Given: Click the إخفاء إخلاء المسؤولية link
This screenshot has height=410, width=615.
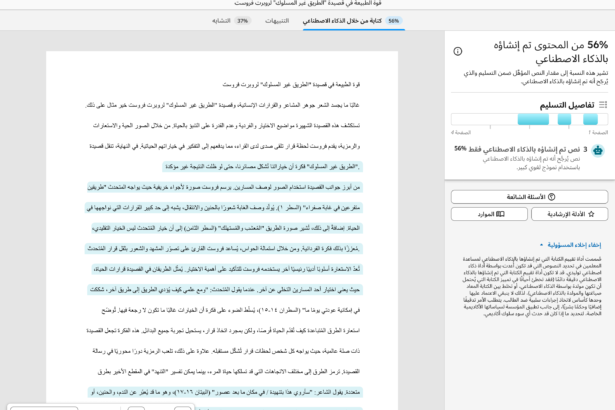Looking at the screenshot, I should point(574,245).
